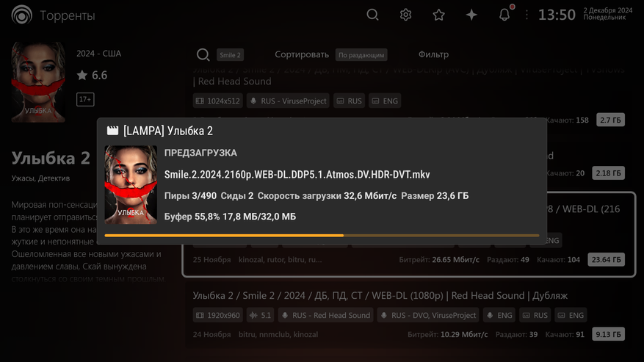Select the Улыбка 2 poster in the sidebar
Image resolution: width=644 pixels, height=362 pixels.
pyautogui.click(x=38, y=82)
